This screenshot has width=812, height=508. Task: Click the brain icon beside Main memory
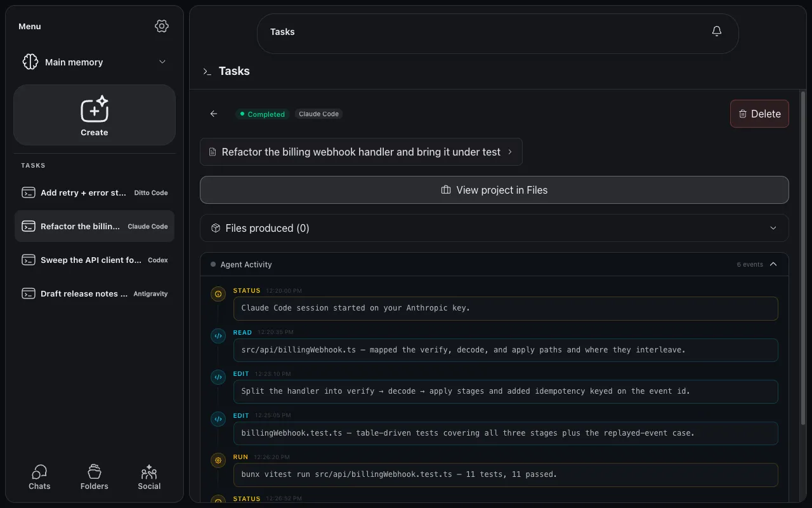click(x=30, y=62)
